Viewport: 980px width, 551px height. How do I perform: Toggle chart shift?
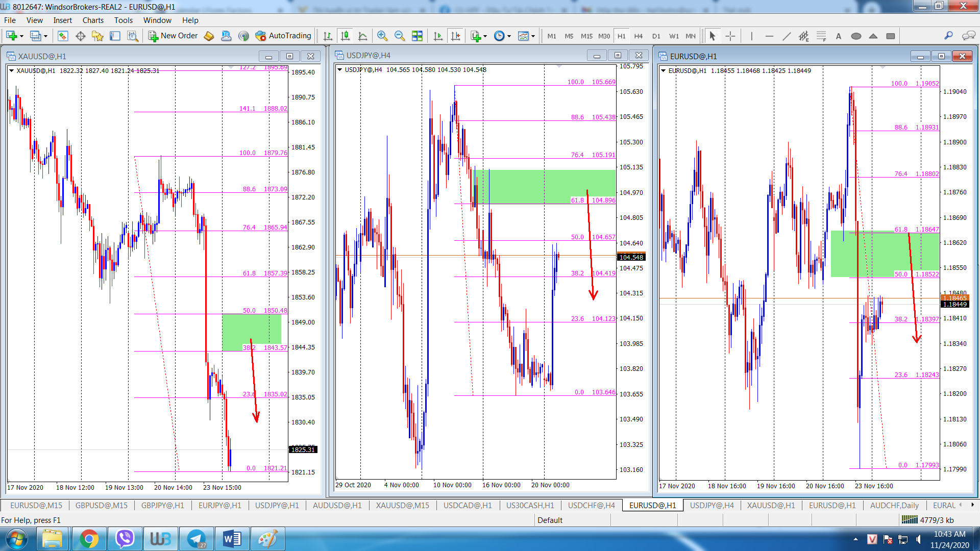456,36
